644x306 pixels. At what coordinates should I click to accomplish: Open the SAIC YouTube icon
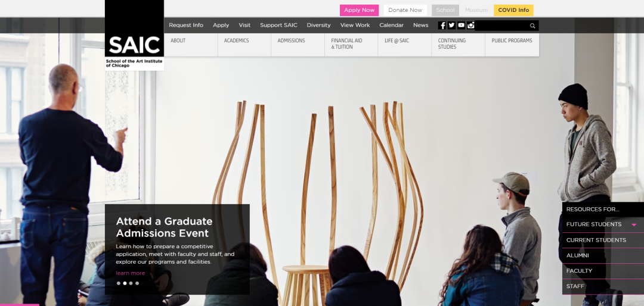coord(461,26)
